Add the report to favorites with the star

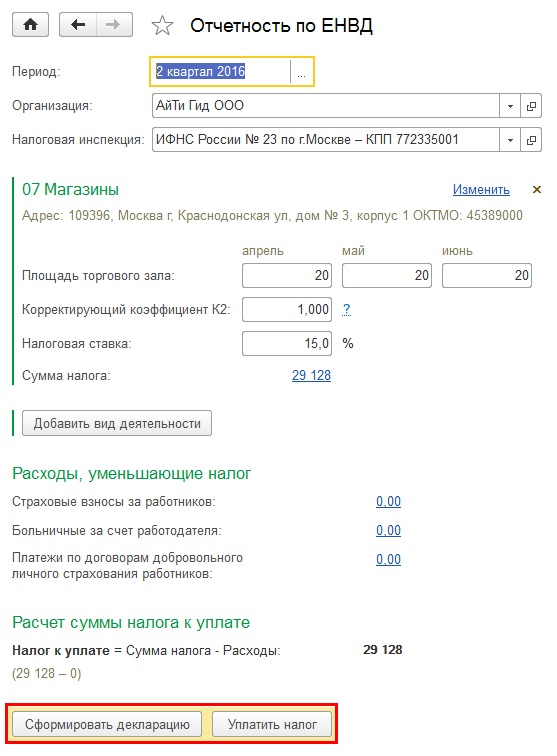(162, 25)
